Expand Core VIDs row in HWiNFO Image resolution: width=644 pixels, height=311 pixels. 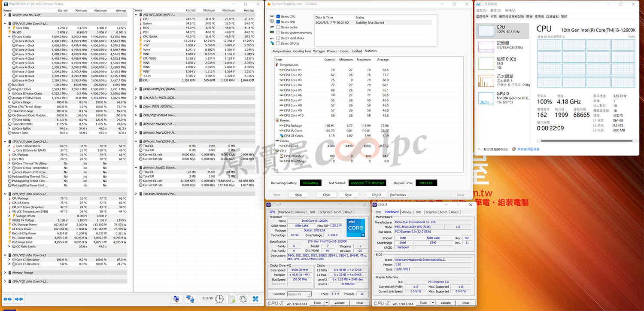(x=9, y=28)
